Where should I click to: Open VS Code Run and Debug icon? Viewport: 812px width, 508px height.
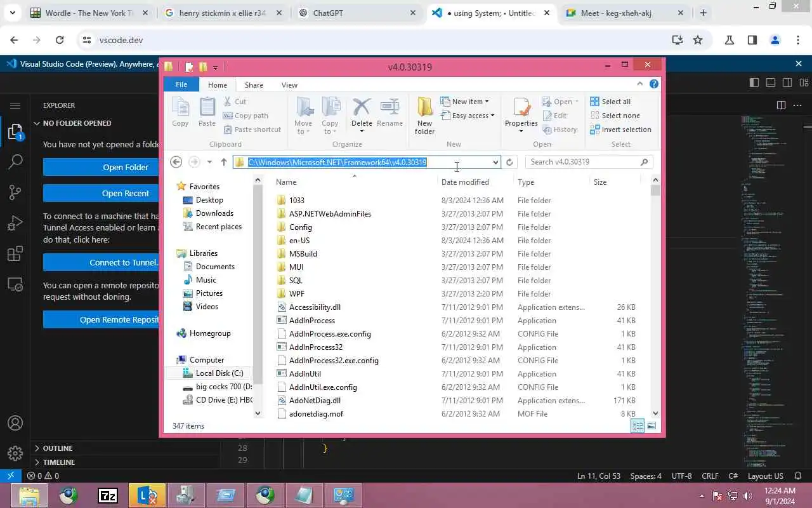click(x=15, y=224)
